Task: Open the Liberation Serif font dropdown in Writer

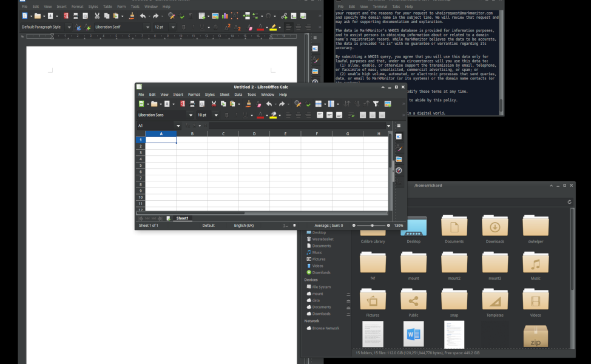Action: click(x=147, y=27)
